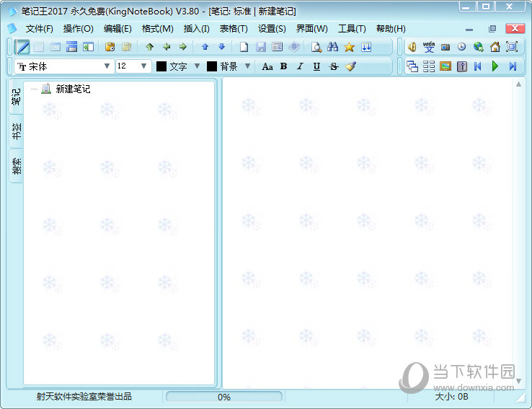
Task: Open the 编辑(E) menu
Action: 118,29
